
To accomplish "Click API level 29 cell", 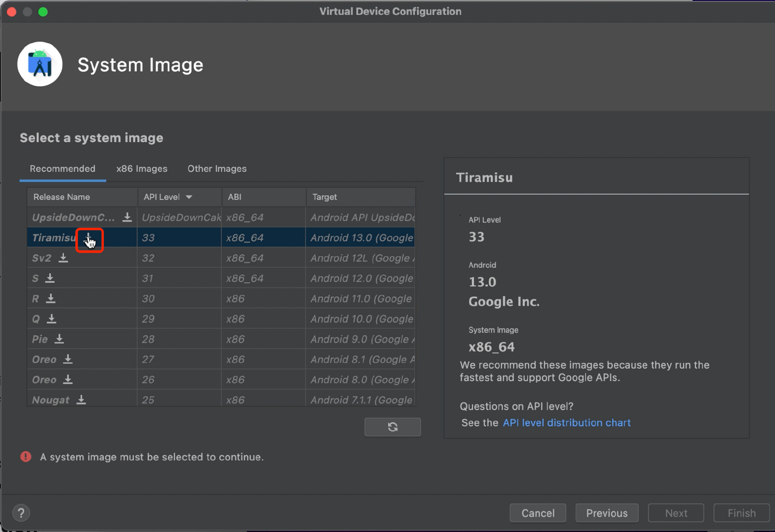I will point(179,319).
